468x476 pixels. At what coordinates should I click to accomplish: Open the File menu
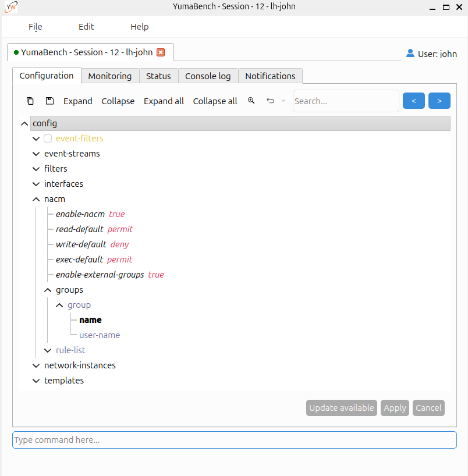36,27
